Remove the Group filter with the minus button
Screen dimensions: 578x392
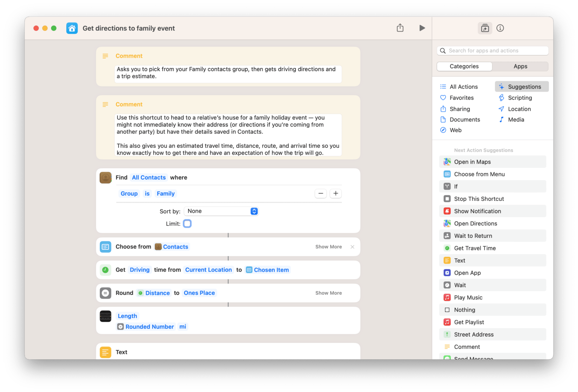pyautogui.click(x=321, y=193)
